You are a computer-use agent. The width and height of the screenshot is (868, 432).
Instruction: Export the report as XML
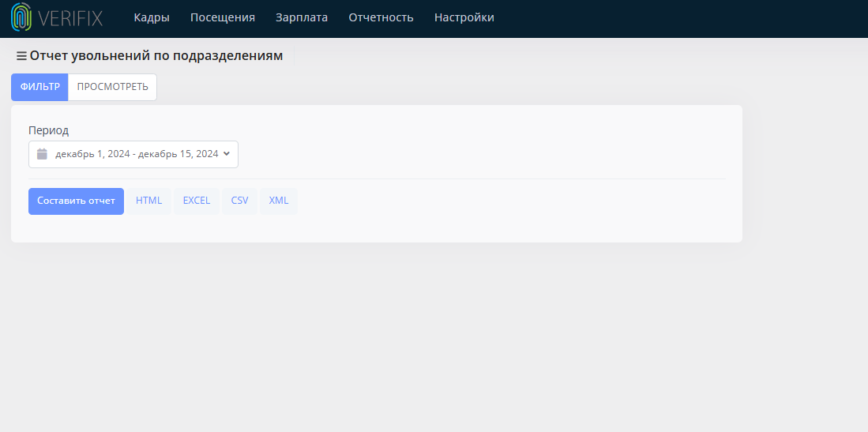pyautogui.click(x=279, y=201)
